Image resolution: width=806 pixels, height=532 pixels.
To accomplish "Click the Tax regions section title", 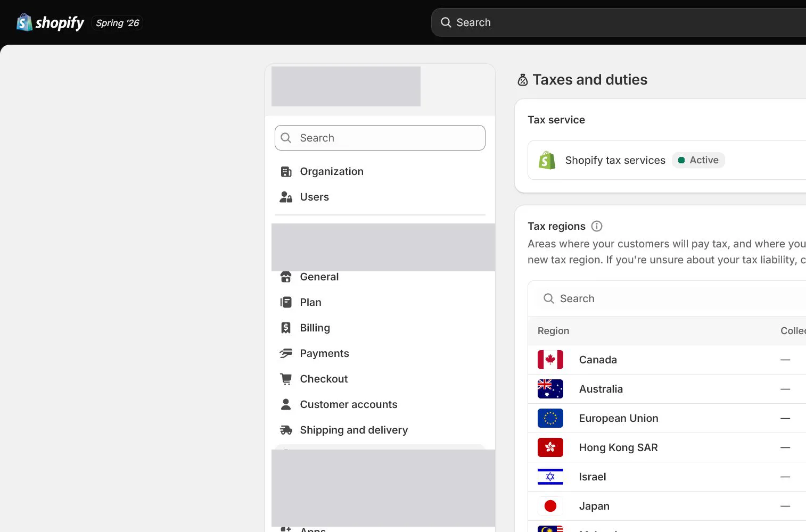I will click(x=556, y=226).
